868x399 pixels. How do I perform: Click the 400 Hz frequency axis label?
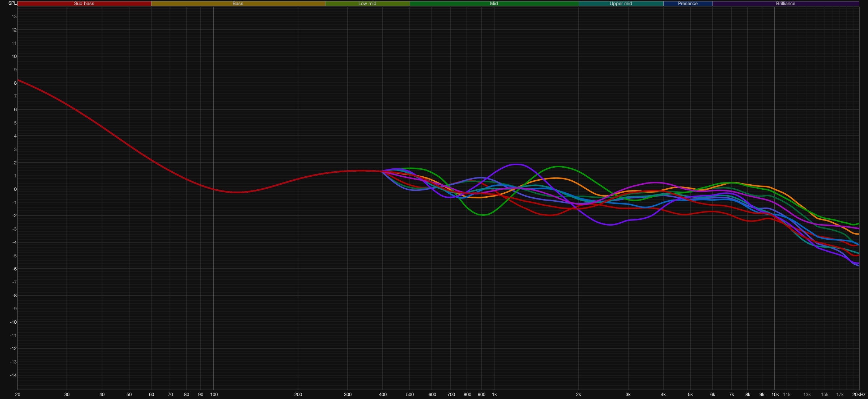click(382, 395)
